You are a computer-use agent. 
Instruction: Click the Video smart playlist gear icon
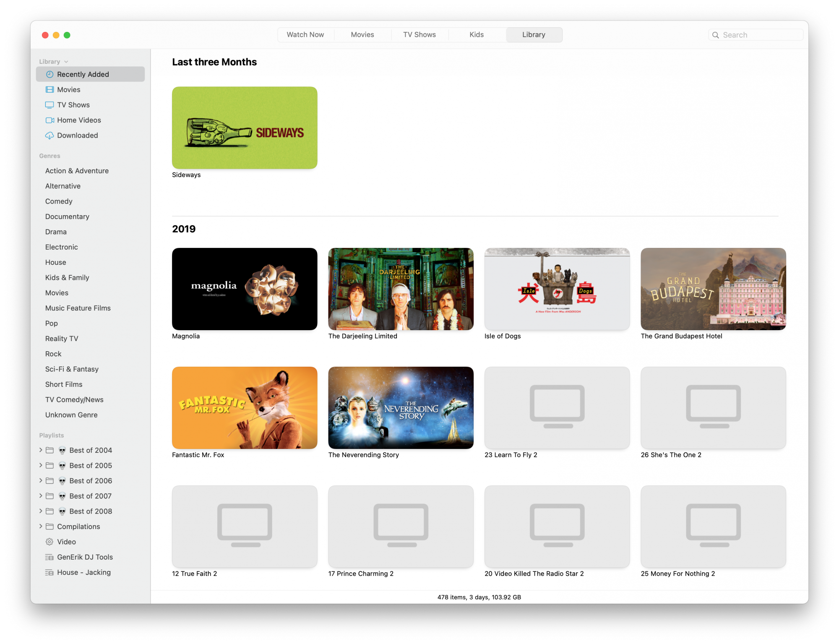tap(50, 542)
